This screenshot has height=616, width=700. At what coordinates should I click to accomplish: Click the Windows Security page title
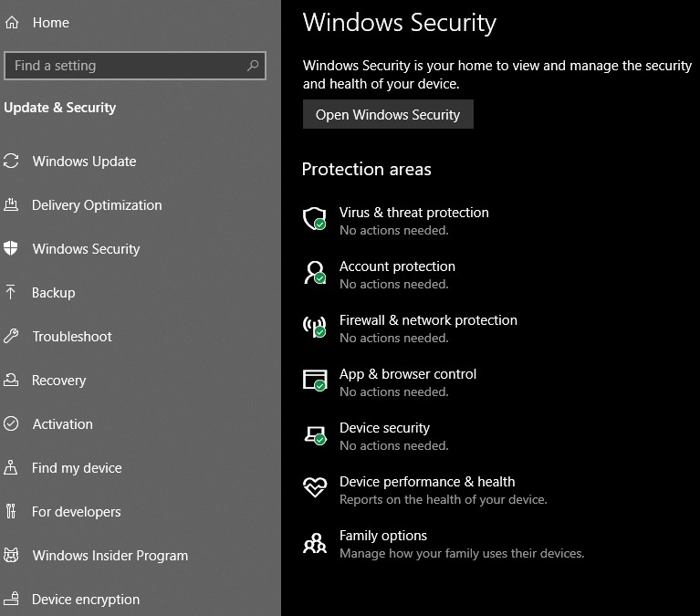click(400, 22)
